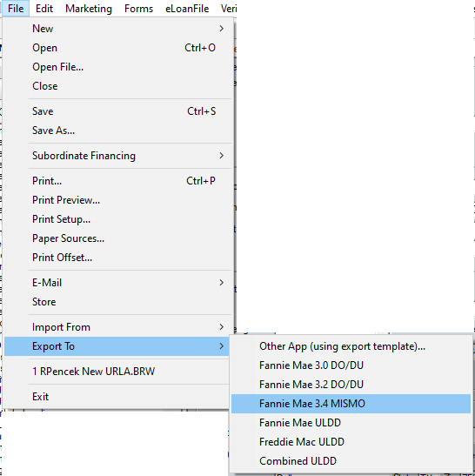Open the Forms menu
475x476 pixels.
point(138,9)
